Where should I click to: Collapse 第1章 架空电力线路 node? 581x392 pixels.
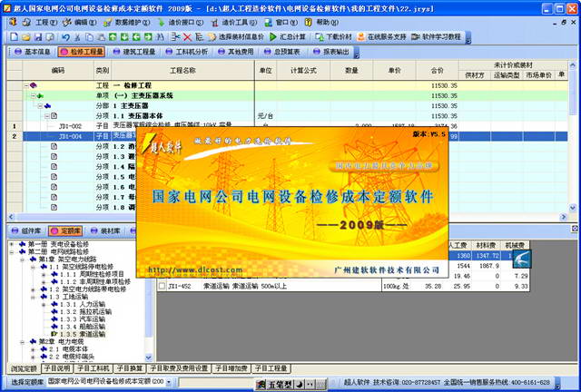(x=22, y=259)
